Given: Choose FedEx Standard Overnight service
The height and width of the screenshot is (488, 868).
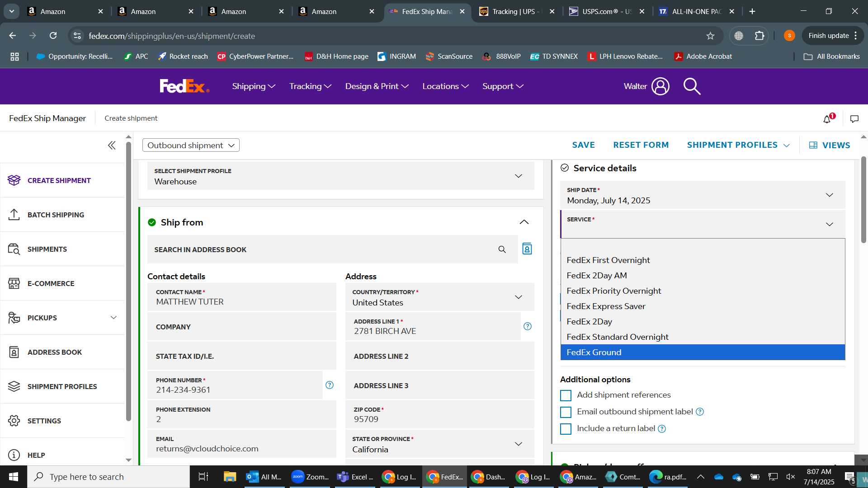Looking at the screenshot, I should click(703, 337).
